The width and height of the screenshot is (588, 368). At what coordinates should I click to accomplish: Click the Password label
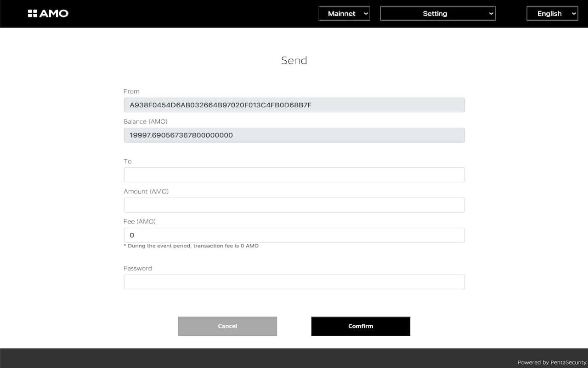(x=138, y=268)
